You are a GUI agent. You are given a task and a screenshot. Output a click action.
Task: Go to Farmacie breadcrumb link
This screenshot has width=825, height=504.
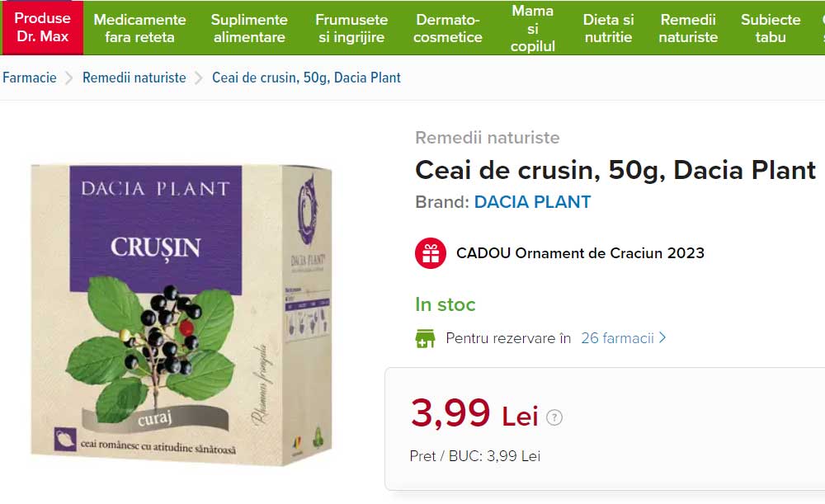(x=30, y=78)
